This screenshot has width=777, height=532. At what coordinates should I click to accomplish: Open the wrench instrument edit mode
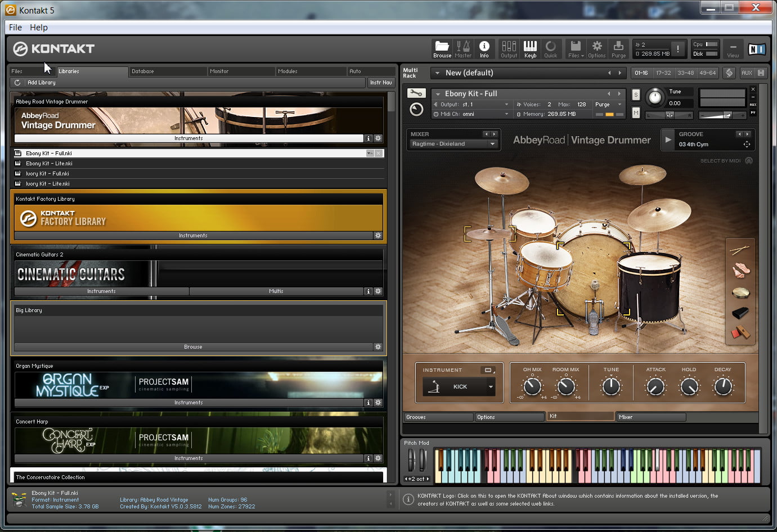coord(416,93)
